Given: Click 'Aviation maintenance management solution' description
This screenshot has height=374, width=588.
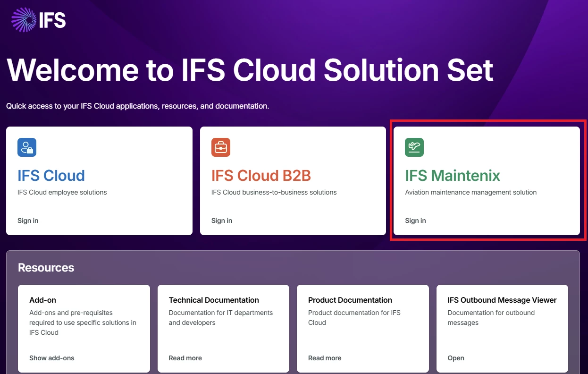Looking at the screenshot, I should pos(471,192).
